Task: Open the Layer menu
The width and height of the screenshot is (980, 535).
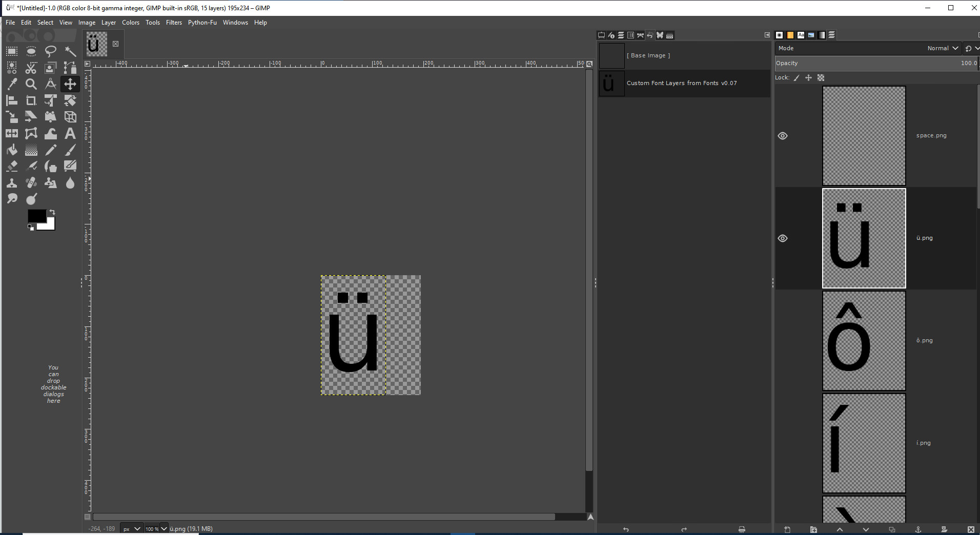Action: [x=109, y=23]
